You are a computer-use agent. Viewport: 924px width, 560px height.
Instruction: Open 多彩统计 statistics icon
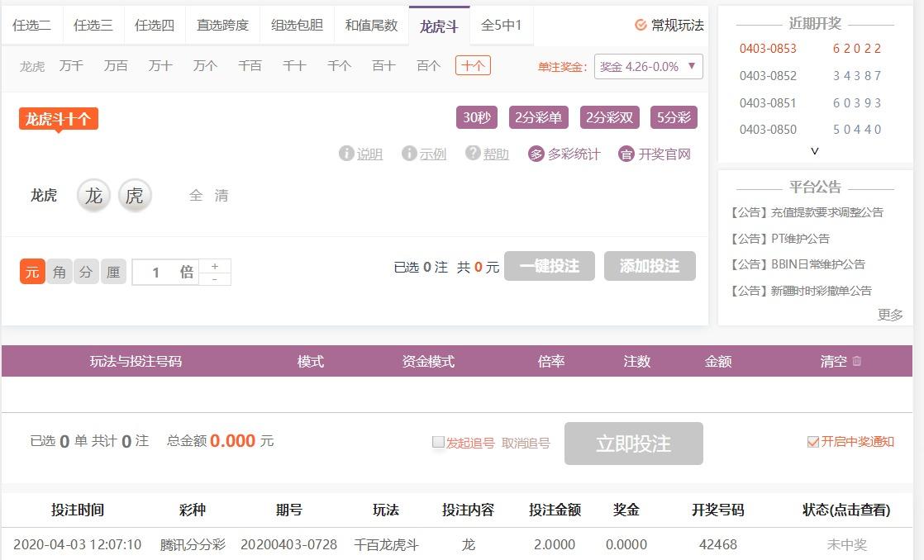coord(536,154)
